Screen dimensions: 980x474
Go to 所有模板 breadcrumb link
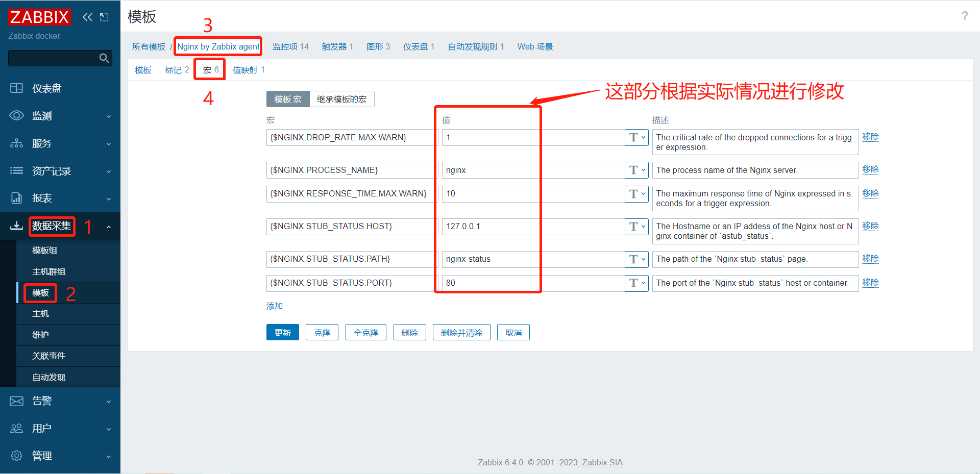(149, 46)
